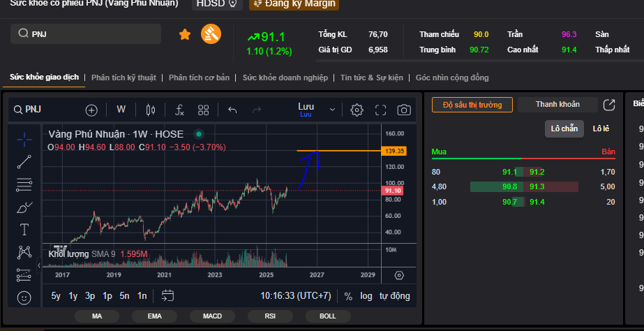Toggle the log scale option

(x=366, y=296)
